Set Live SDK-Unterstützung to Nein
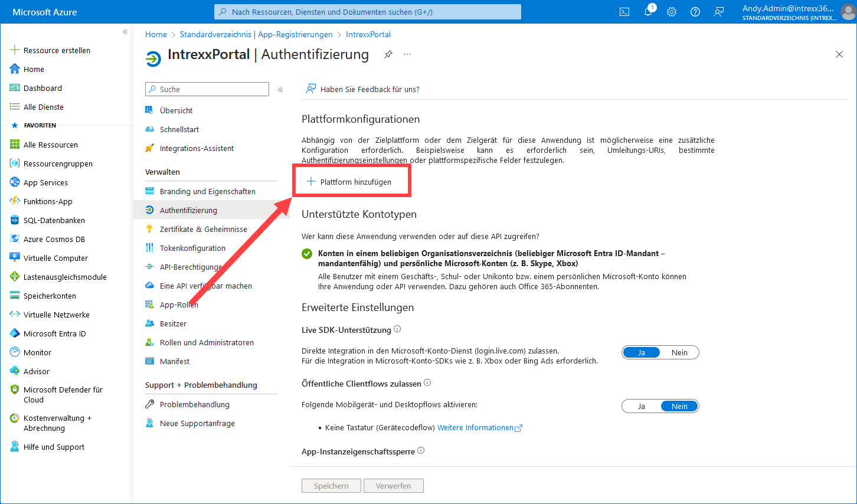Screen dimensions: 857x504 pyautogui.click(x=679, y=352)
